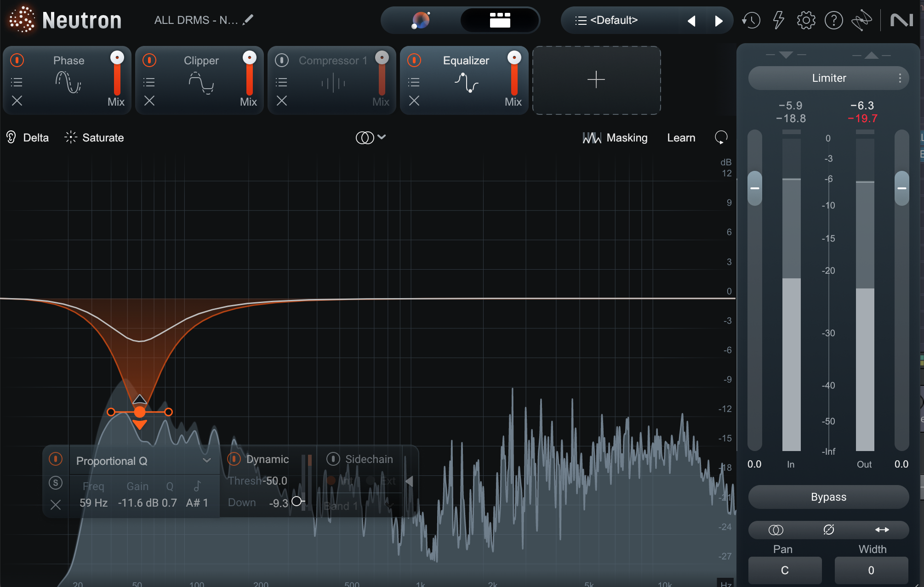Viewport: 924px width, 587px height.
Task: Select the Compressor 1 module tab
Action: click(333, 80)
